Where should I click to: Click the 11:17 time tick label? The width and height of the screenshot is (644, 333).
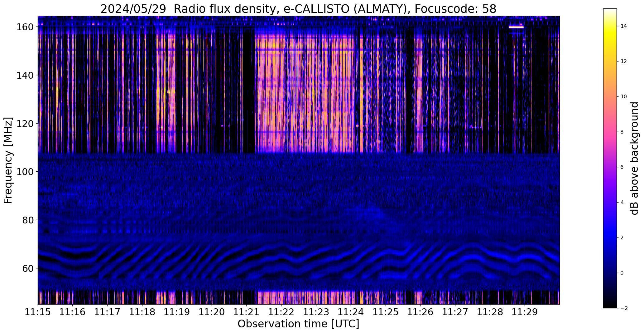click(107, 312)
